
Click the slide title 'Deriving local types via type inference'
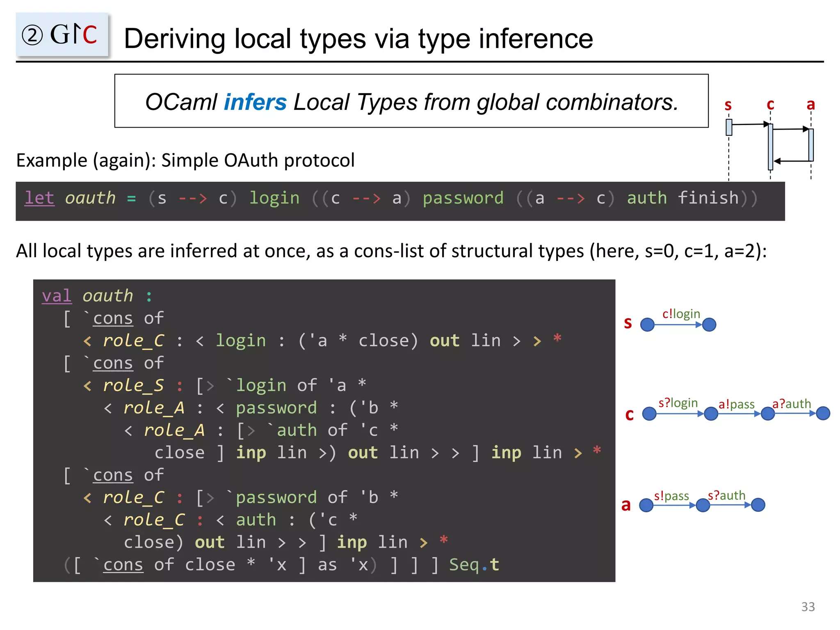point(358,39)
